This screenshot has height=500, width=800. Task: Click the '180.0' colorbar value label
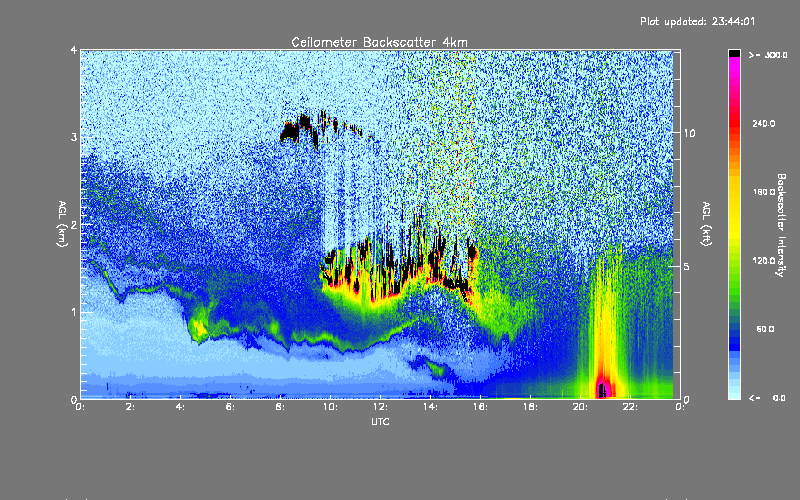(x=764, y=192)
